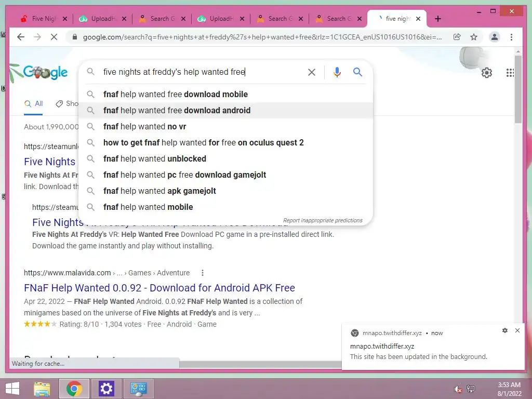The image size is (532, 399).
Task: Click the network tray icon
Action: (x=471, y=389)
